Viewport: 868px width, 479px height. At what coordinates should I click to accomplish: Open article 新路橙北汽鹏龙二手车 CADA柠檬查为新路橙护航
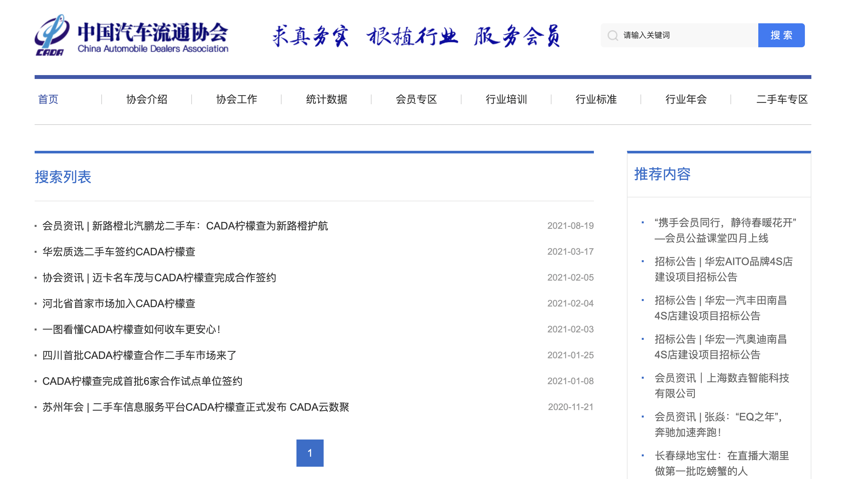tap(185, 226)
